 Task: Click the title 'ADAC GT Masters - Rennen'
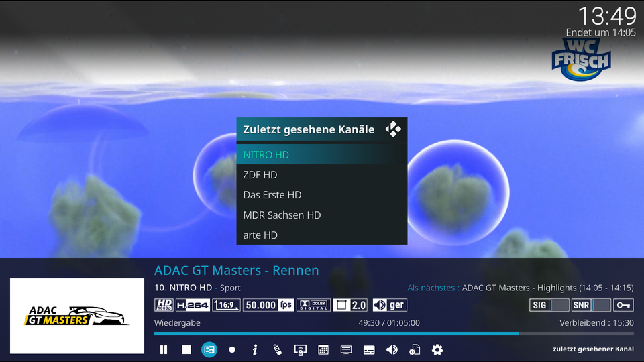237,270
